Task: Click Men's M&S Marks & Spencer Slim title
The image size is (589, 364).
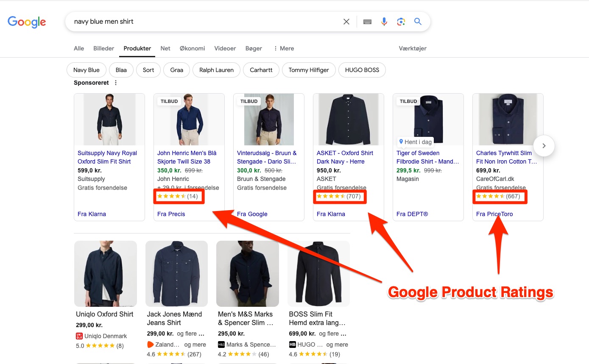Action: [x=246, y=318]
